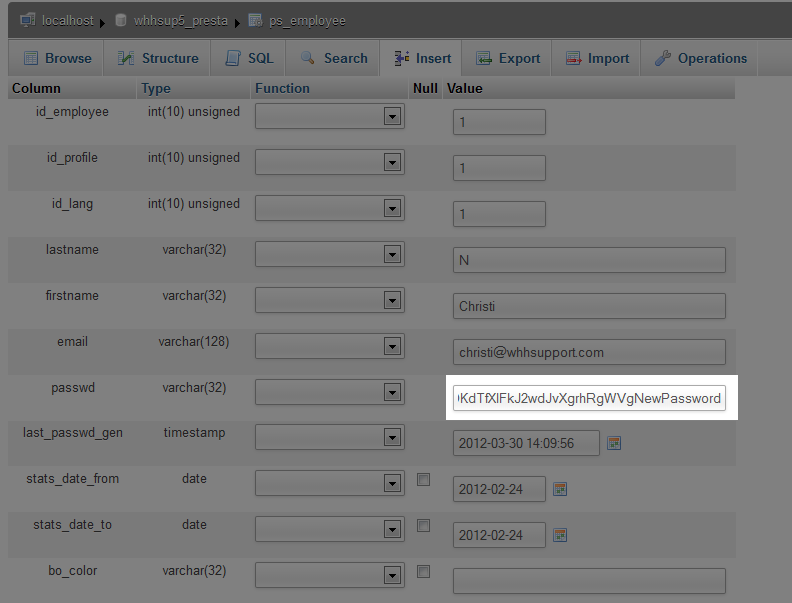
Task: Click the table icon before ps_employee
Action: 256,20
